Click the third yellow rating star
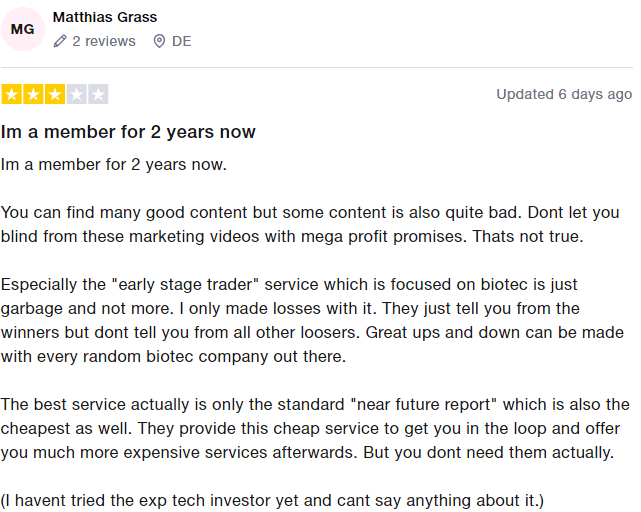 (x=55, y=94)
